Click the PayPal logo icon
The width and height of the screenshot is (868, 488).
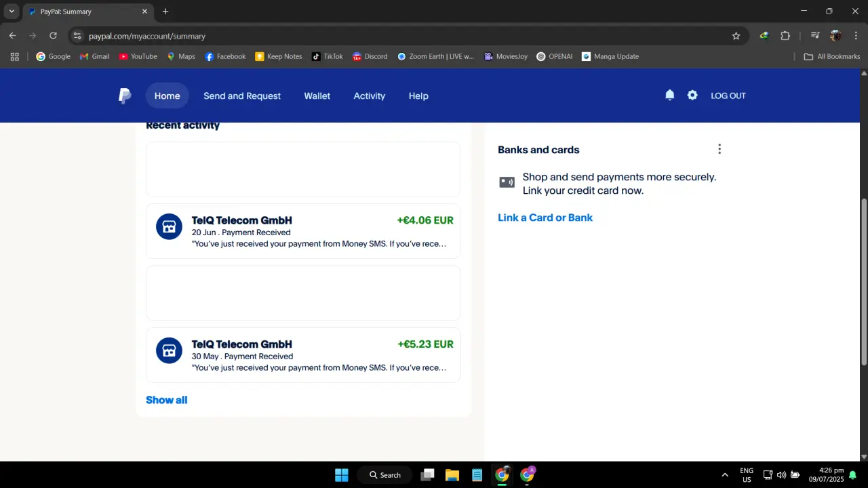click(125, 96)
